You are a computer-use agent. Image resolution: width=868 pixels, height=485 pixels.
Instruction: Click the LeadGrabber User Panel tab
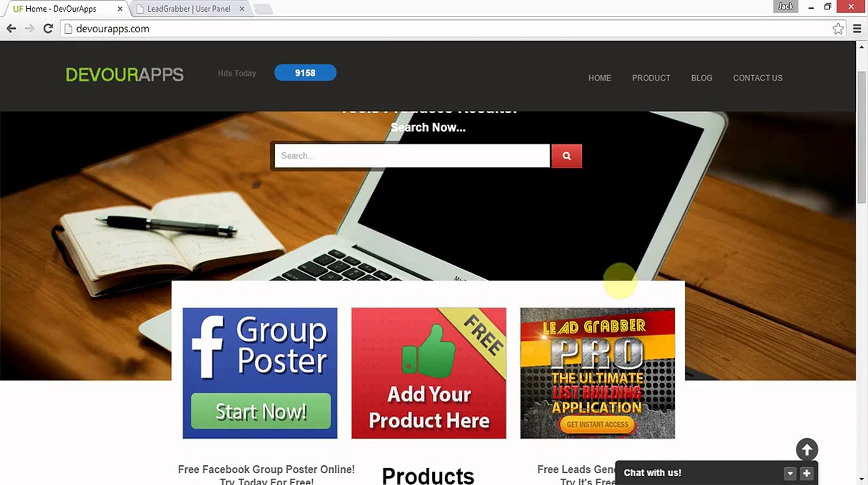tap(188, 9)
